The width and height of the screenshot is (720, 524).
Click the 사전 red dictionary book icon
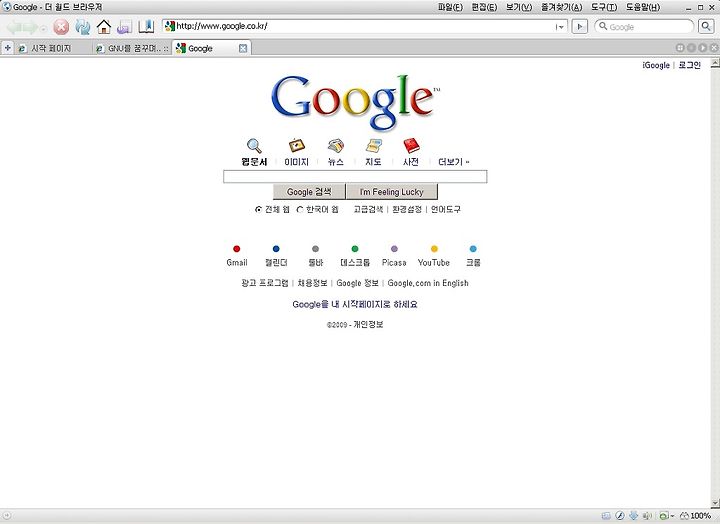[411, 146]
